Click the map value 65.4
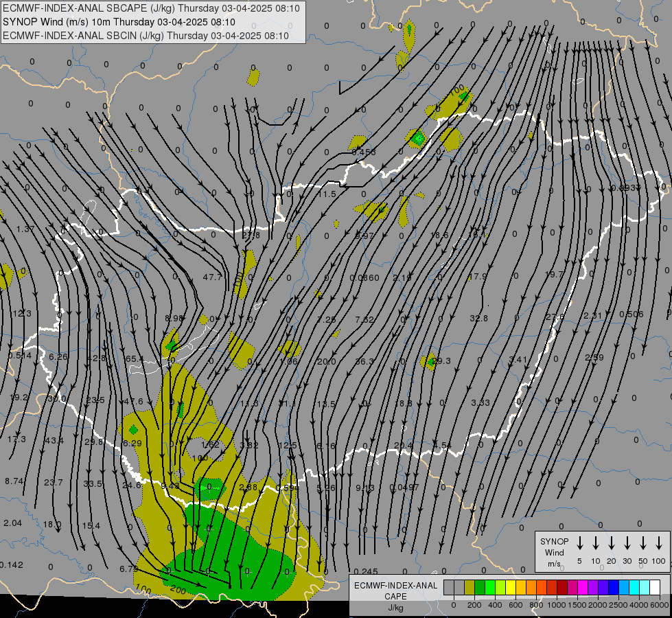Screen dimensions: 672x618 [x=135, y=358]
